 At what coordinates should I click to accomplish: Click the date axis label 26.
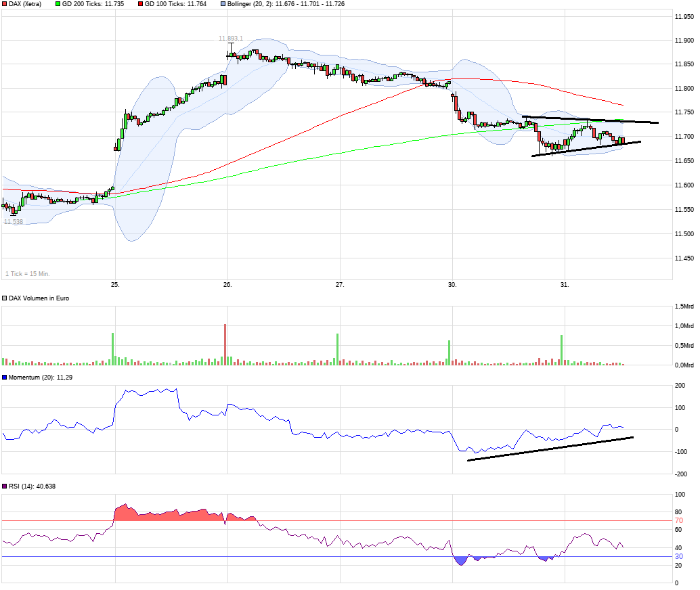click(227, 285)
